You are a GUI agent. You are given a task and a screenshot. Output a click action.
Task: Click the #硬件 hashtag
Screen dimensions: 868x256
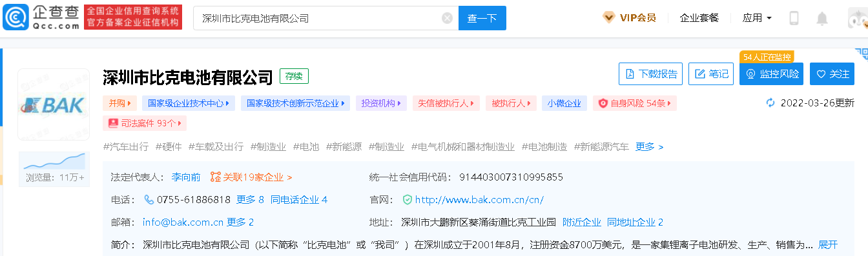pos(169,146)
